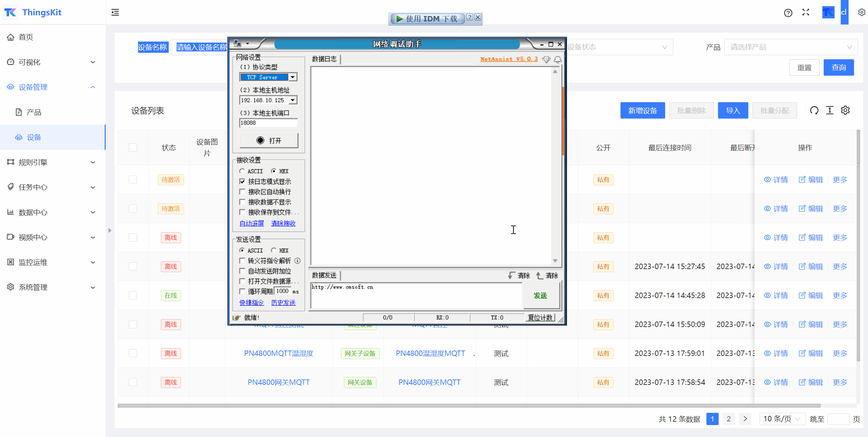Expand the 规则引擎 sidebar menu
This screenshot has width=868, height=437.
[53, 162]
